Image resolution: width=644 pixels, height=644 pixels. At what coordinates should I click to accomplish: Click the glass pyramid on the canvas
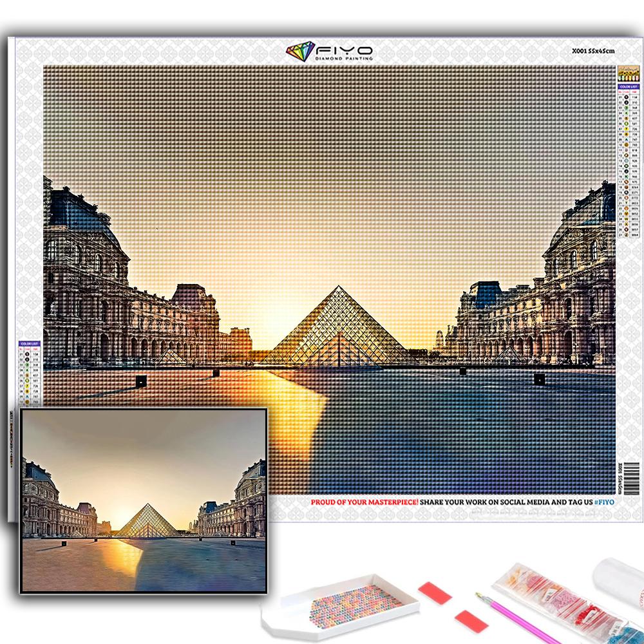[337, 328]
